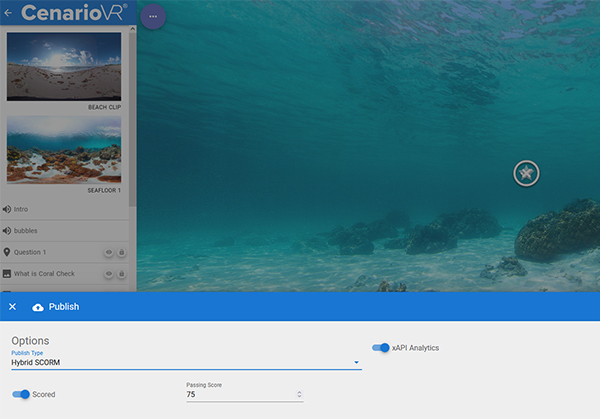Open the three-dots menu button
600x419 pixels.
153,17
